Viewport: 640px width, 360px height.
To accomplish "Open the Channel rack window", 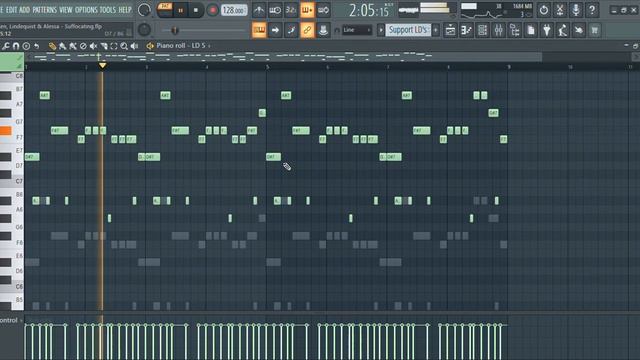I will pyautogui.click(x=482, y=30).
